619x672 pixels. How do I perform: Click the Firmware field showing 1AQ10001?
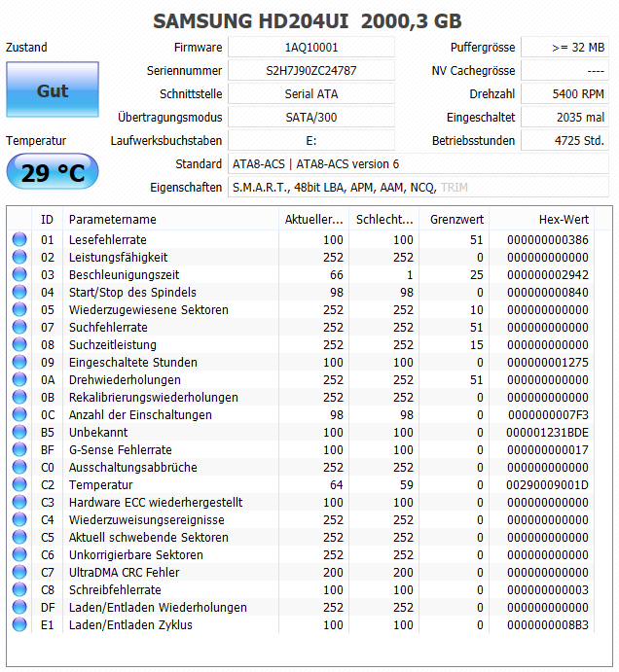coord(311,47)
